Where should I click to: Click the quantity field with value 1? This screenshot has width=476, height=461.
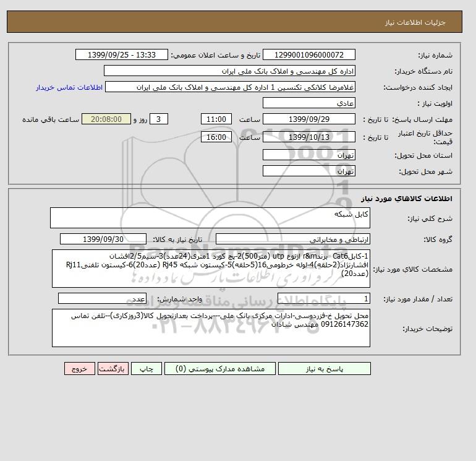324,298
